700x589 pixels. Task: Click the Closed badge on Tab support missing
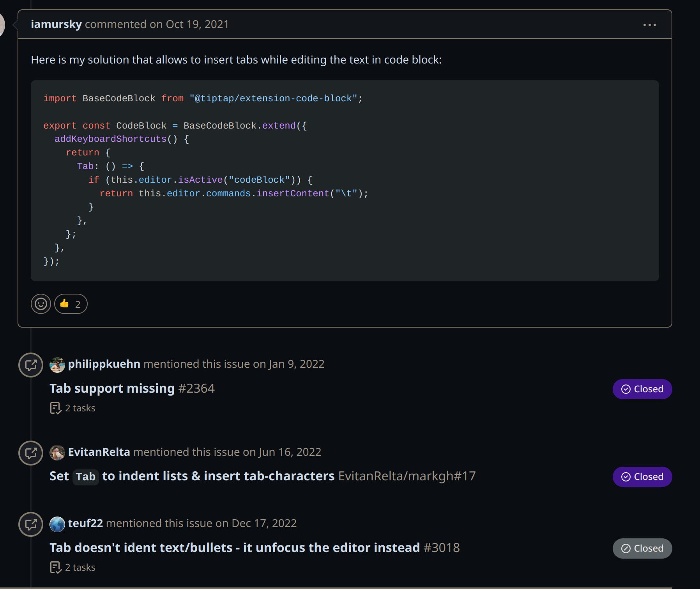tap(642, 389)
